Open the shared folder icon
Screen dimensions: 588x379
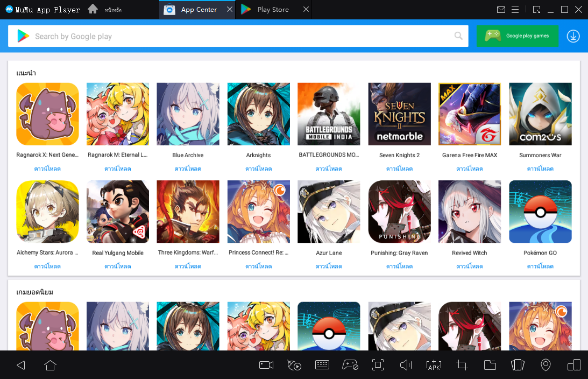click(x=490, y=365)
